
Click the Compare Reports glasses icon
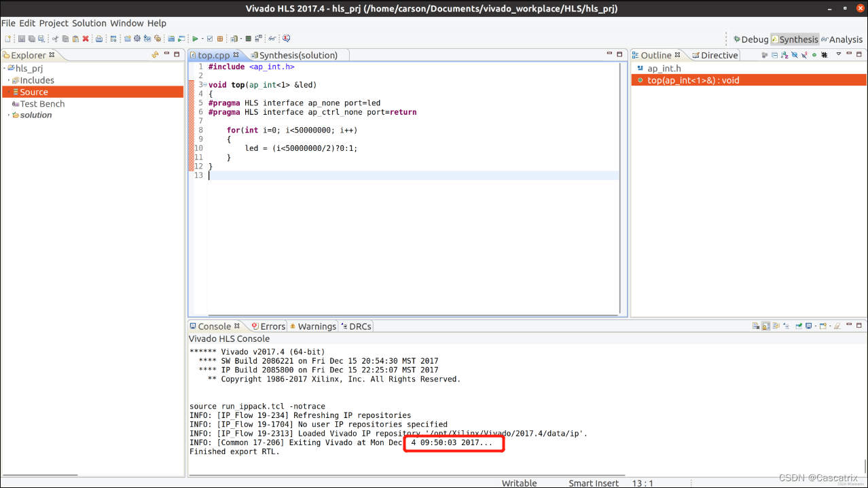coord(271,39)
